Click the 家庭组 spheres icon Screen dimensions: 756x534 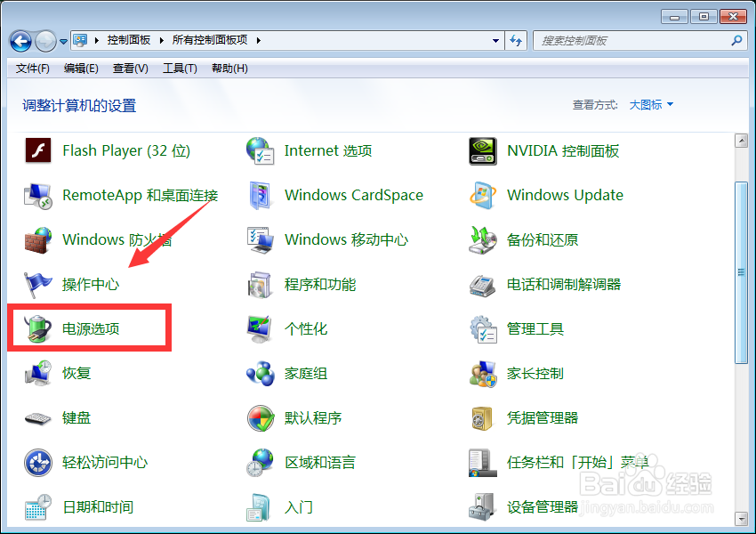[261, 374]
